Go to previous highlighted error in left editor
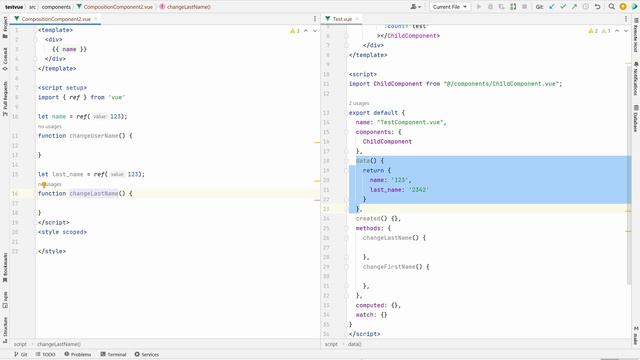 306,31
